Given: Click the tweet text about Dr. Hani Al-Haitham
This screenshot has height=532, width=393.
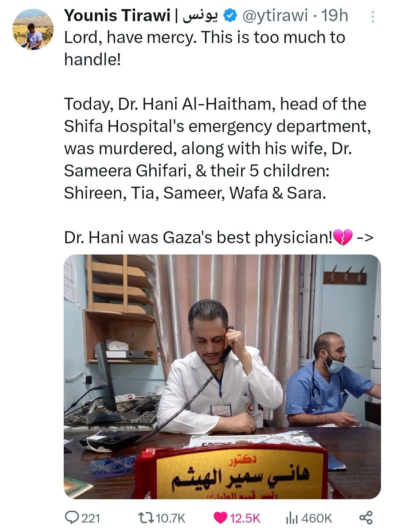Looking at the screenshot, I should click(x=217, y=148).
